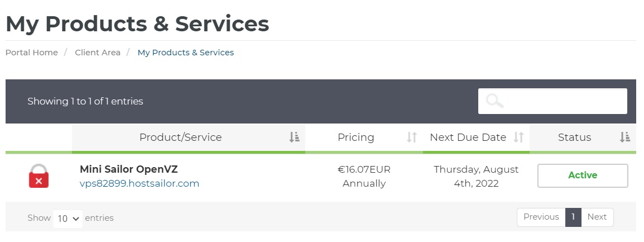Click the Thursday, August 4th, 2022 due date
This screenshot has width=644, height=242.
[x=476, y=176]
